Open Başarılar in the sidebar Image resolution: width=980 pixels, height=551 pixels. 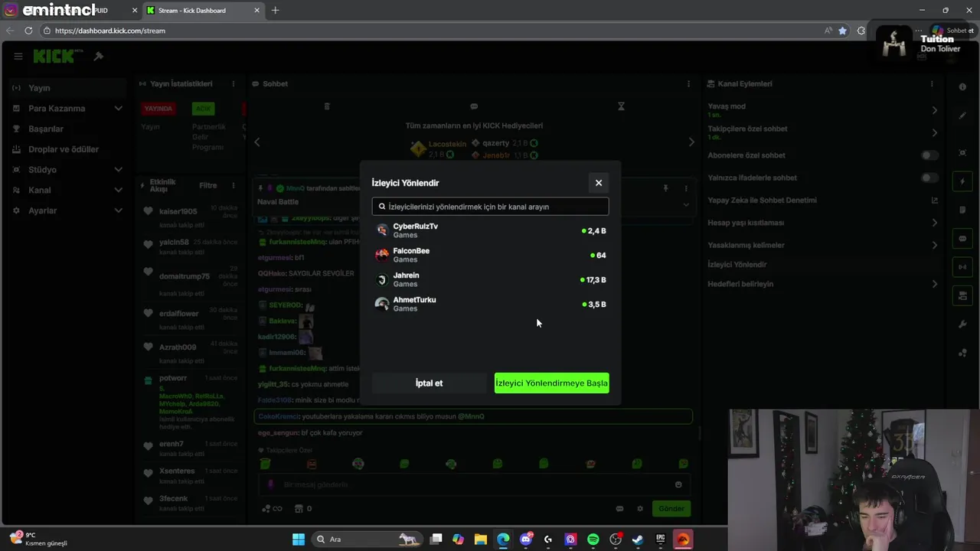point(67,129)
